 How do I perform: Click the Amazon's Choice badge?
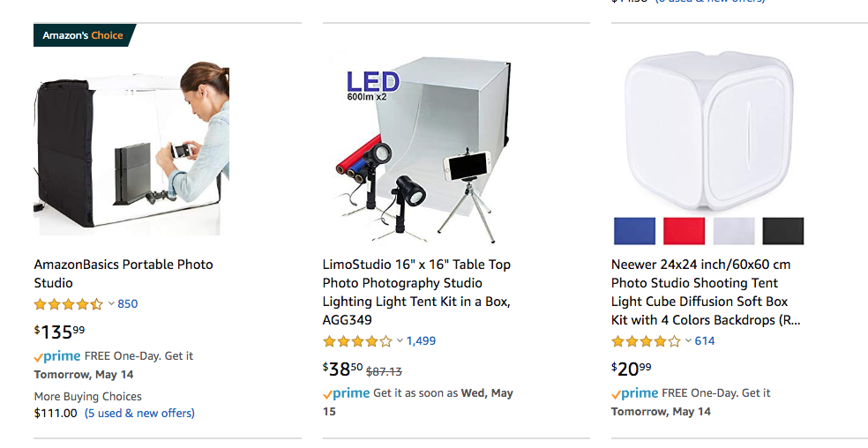[84, 35]
